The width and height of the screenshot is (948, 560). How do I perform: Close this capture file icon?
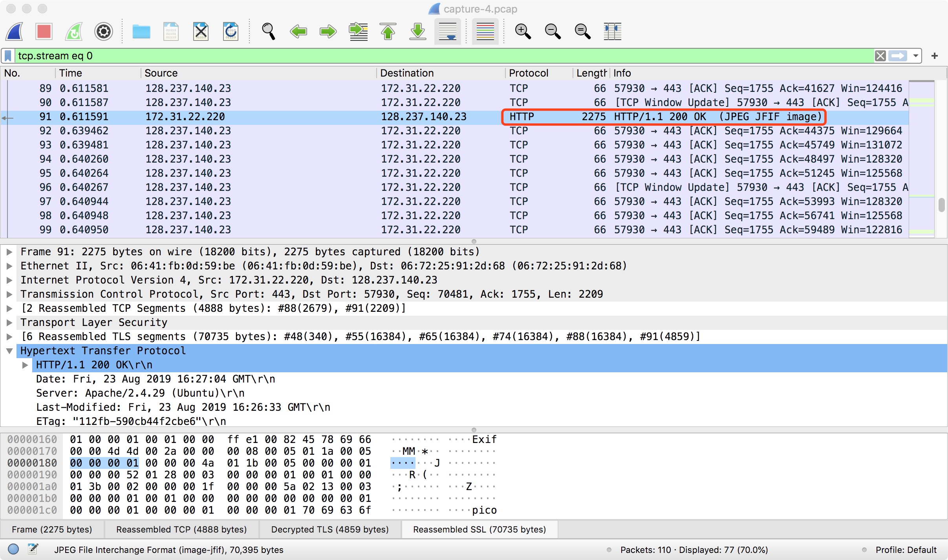(x=201, y=31)
